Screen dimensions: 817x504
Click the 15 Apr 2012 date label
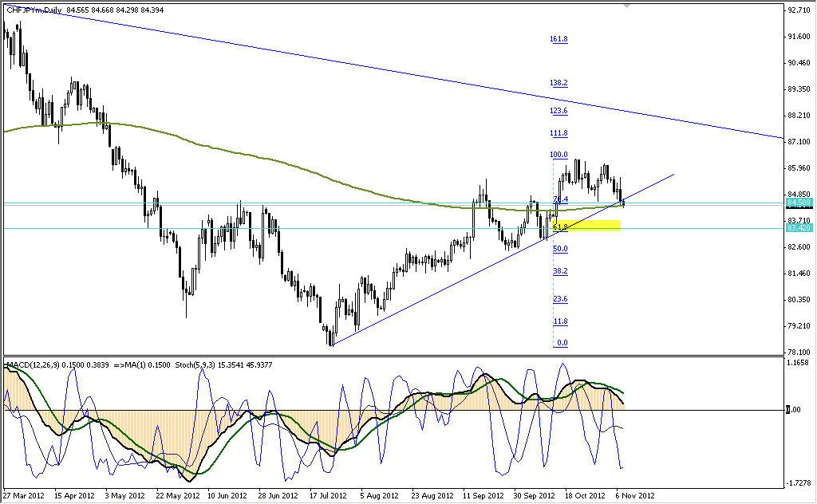(x=74, y=496)
